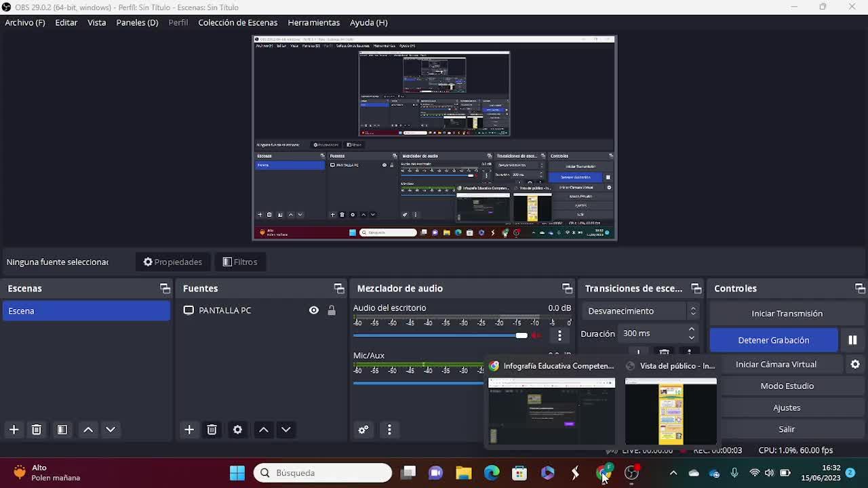Open audio mixer options three-dot menu
This screenshot has height=488, width=868.
(x=389, y=430)
